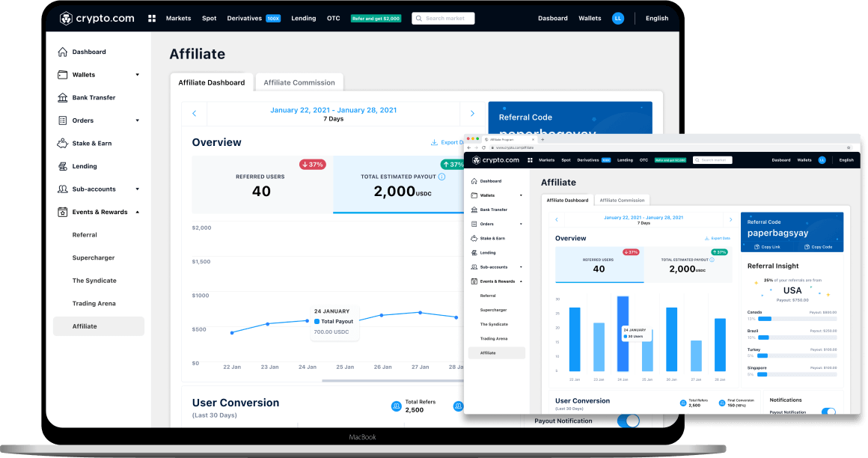
Task: Open apps grid icon in front browser window
Action: coord(530,160)
